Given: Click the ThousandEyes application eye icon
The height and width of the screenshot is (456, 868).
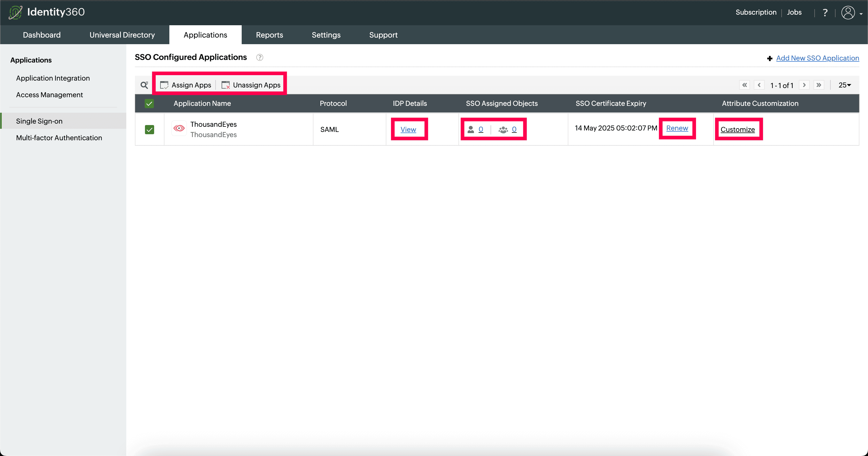Looking at the screenshot, I should [179, 128].
